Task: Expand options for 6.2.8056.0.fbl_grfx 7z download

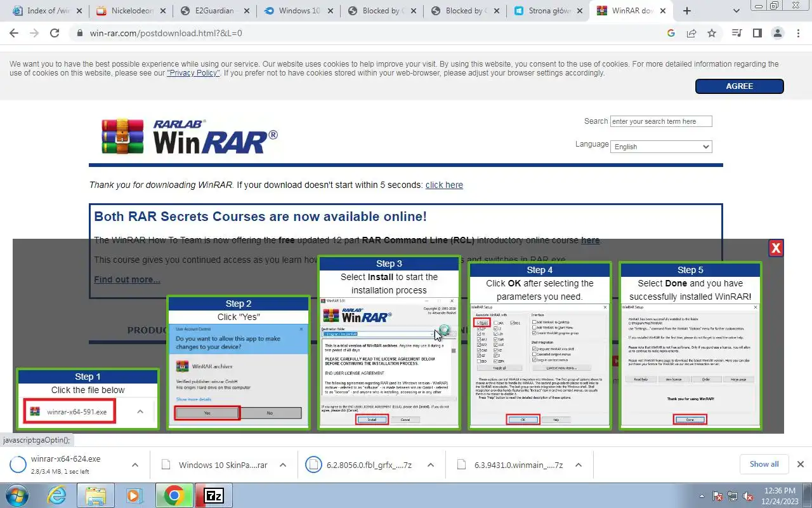Action: click(x=431, y=465)
